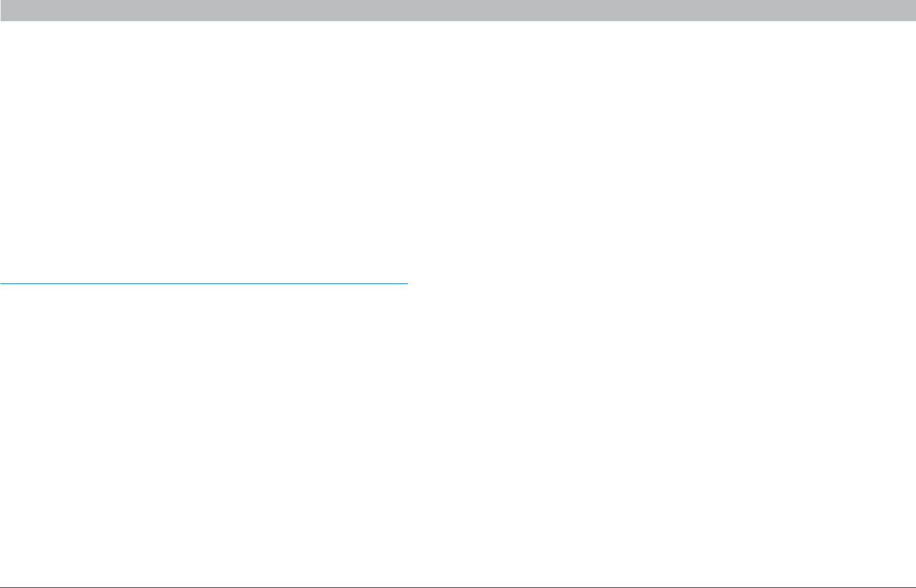Click the blank white area below blue line
This screenshot has width=916, height=588.
click(204, 435)
